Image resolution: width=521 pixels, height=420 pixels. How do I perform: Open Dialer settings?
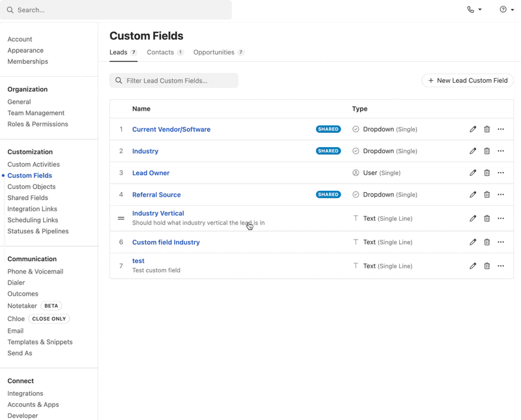pos(16,283)
